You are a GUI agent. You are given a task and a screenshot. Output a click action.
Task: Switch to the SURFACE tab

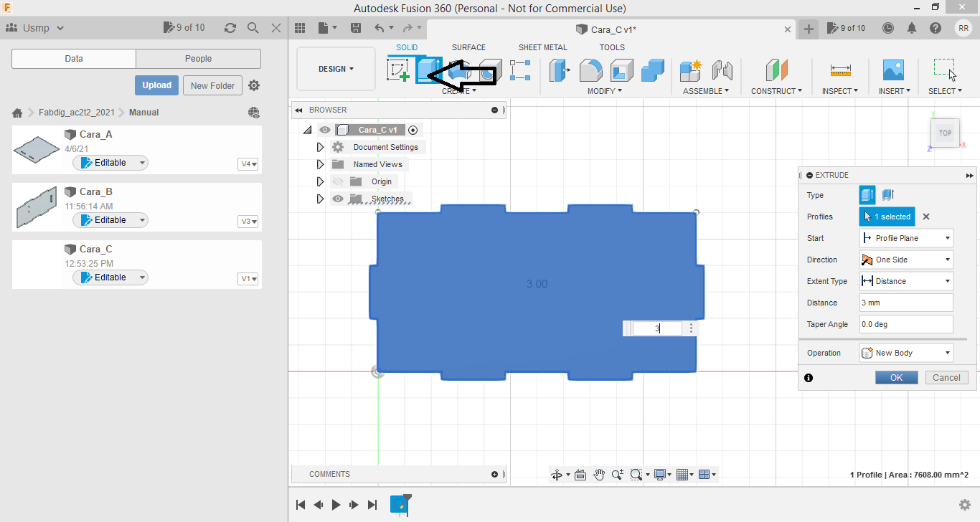click(468, 47)
